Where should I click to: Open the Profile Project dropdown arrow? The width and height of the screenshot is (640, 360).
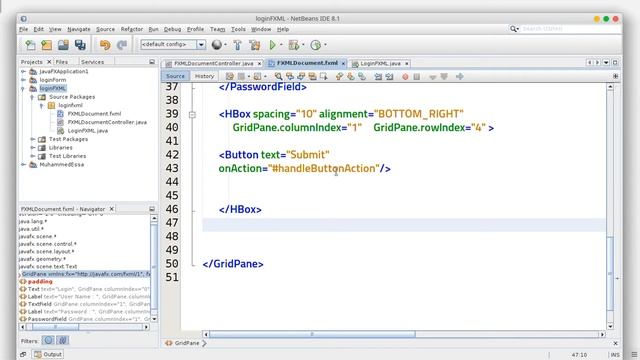(325, 45)
